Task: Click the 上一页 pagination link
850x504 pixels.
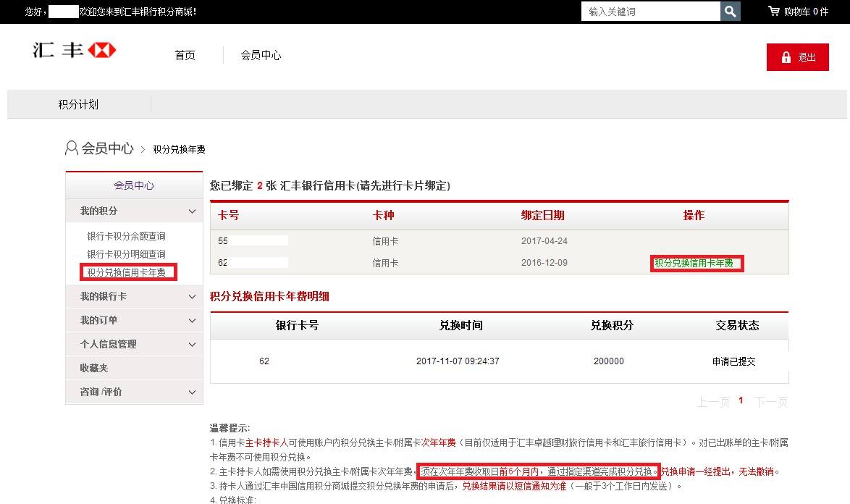Action: pos(713,402)
